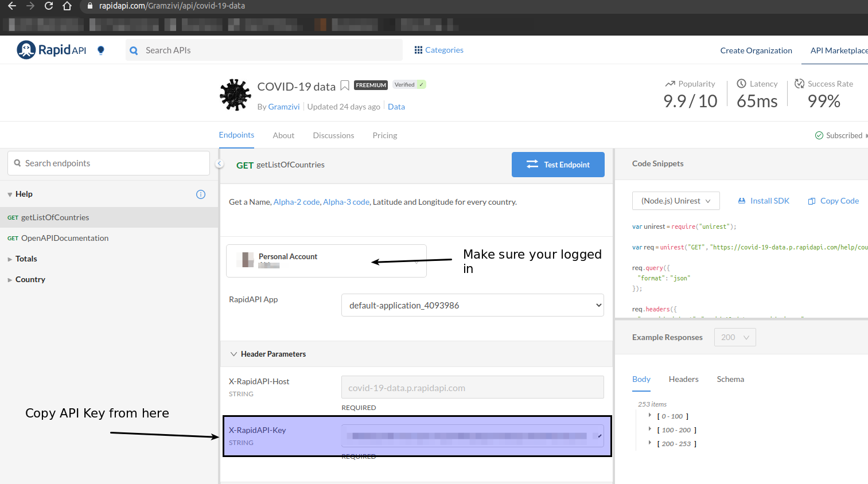Viewport: 868px width, 484px height.
Task: Click the Install SDK link
Action: pos(770,201)
